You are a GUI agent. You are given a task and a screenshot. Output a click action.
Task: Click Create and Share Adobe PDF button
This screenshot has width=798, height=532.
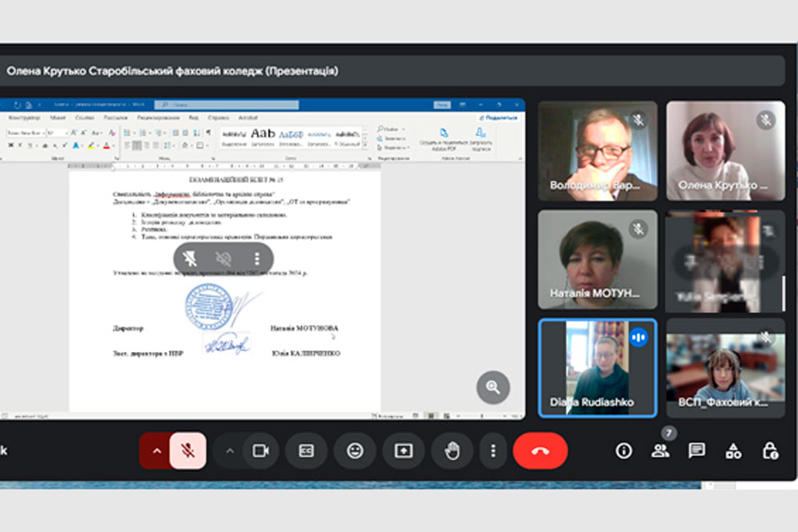coord(443,139)
